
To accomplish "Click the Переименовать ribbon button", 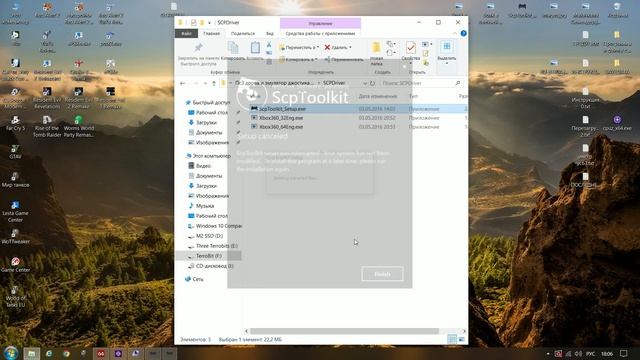I will pos(344,60).
